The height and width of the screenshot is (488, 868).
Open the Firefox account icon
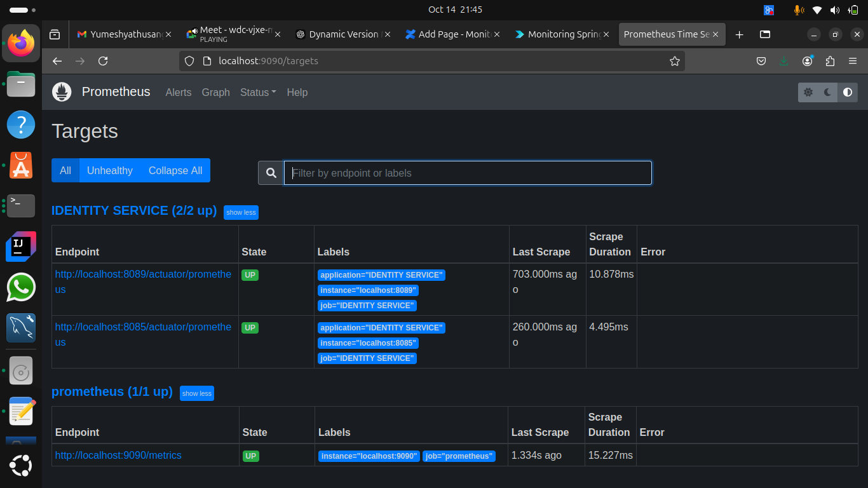point(807,61)
